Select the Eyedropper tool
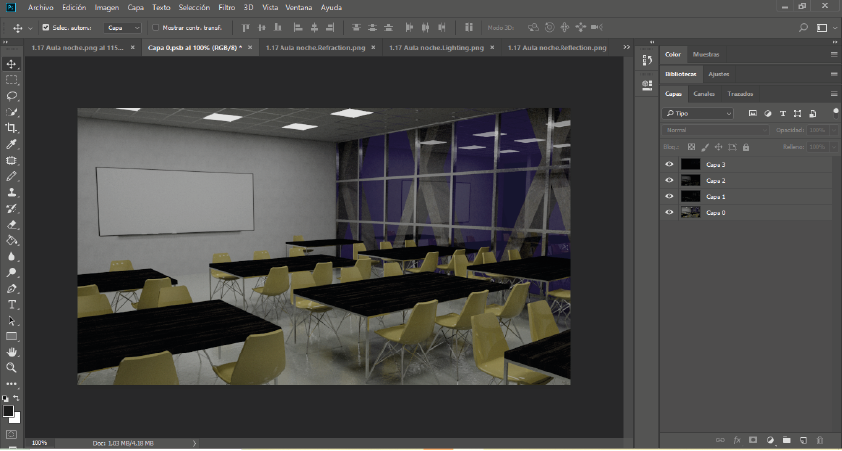 tap(11, 144)
